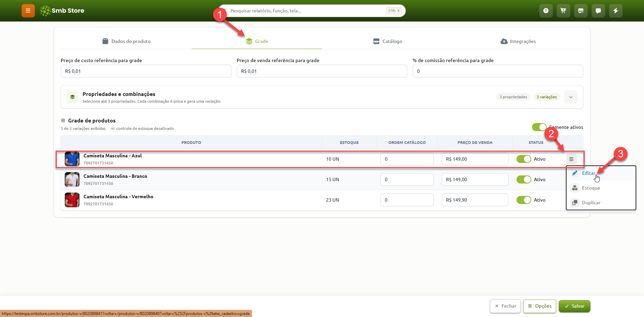The height and width of the screenshot is (317, 644).
Task: Click the green Salvar button
Action: pyautogui.click(x=575, y=306)
